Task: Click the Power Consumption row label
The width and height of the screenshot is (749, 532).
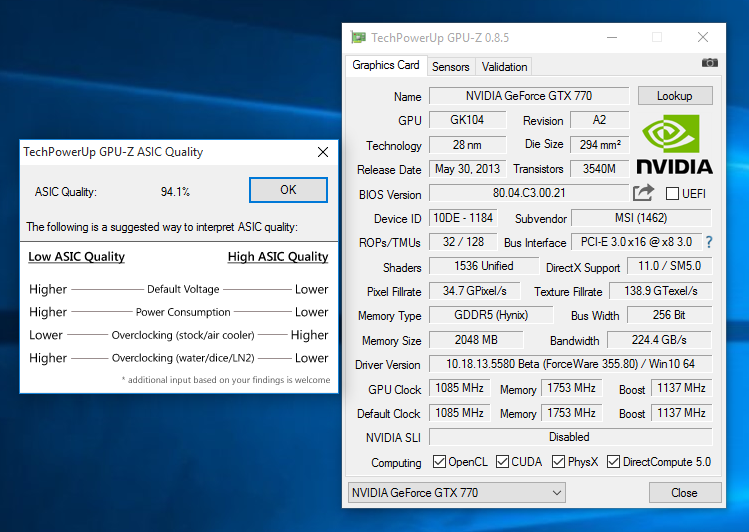Action: click(x=183, y=312)
